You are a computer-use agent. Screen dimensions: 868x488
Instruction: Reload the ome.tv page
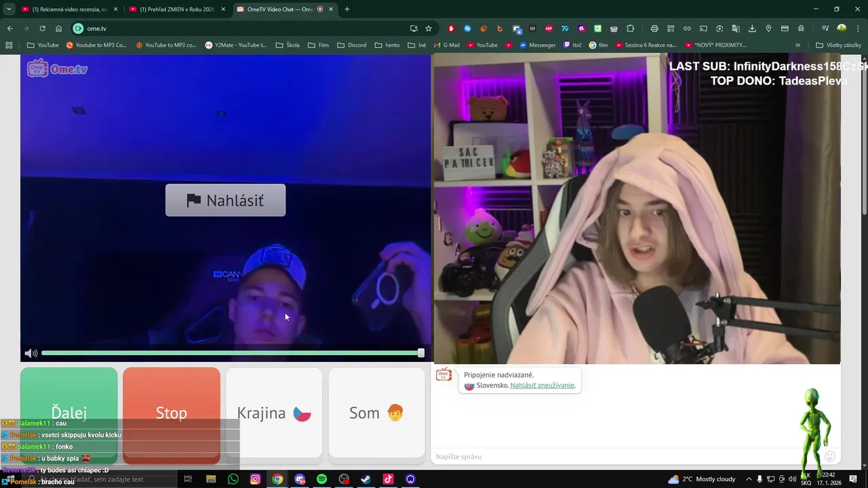pos(42,28)
